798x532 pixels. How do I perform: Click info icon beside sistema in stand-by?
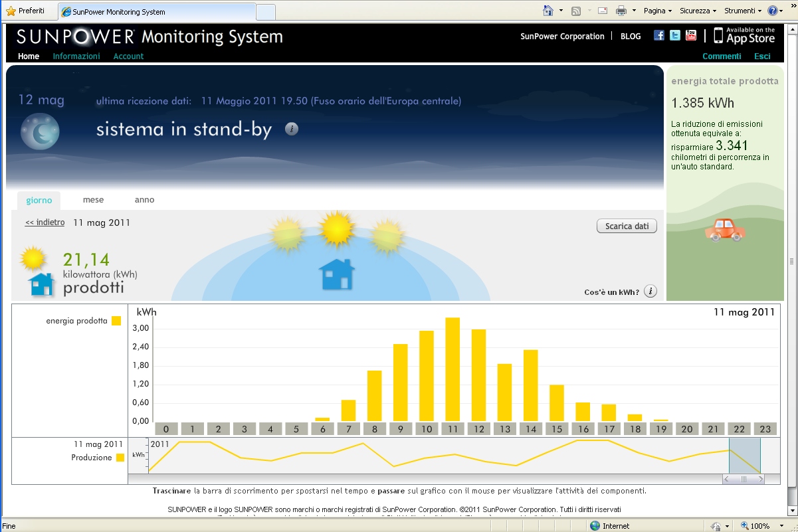pos(292,129)
